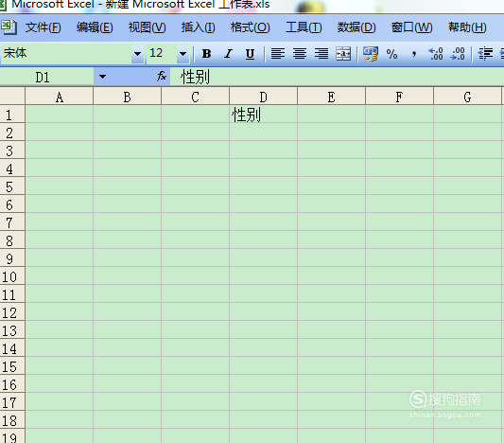This screenshot has height=443, width=504.
Task: Open the 工具(T) menu
Action: point(304,27)
